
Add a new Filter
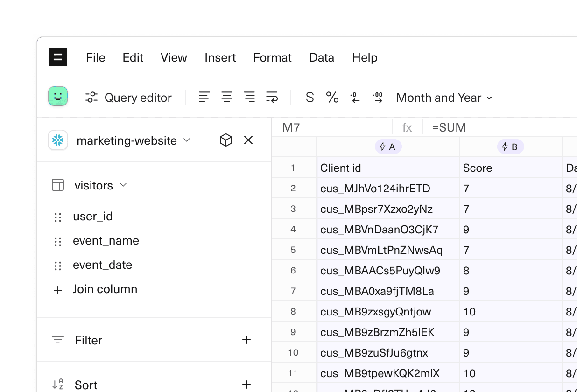point(246,340)
